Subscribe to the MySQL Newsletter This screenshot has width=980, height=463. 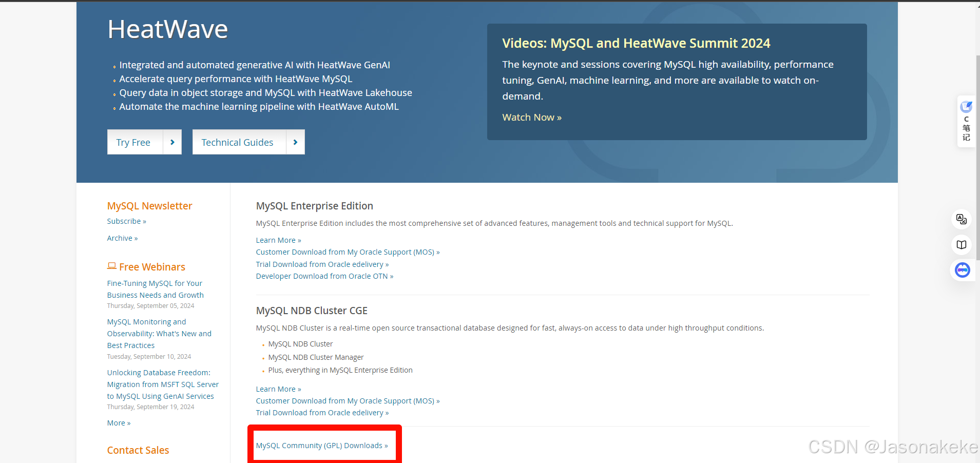pos(126,221)
